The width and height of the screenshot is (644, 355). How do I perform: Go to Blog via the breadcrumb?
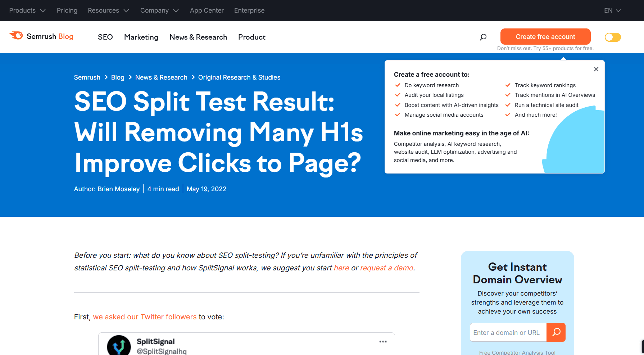click(x=118, y=77)
